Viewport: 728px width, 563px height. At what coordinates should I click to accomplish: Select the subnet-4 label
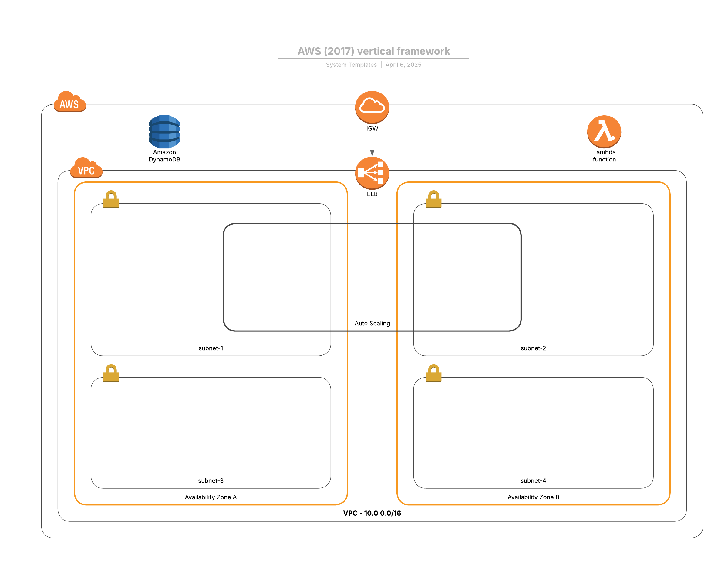[533, 481]
